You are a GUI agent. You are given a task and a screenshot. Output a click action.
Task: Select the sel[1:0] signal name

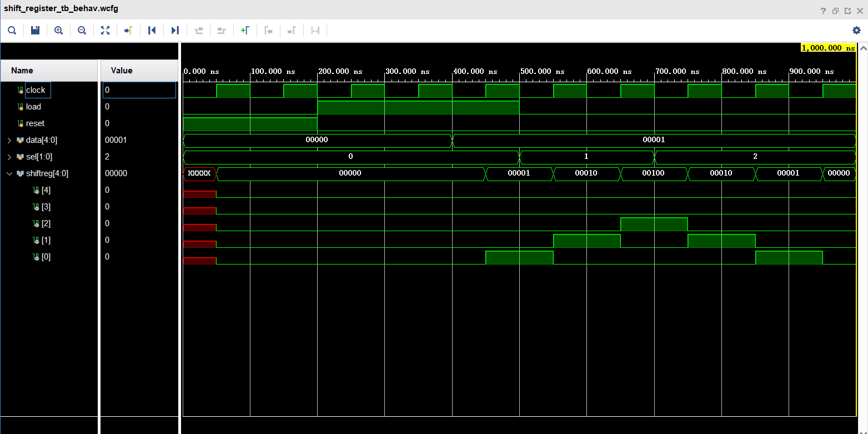[39, 157]
